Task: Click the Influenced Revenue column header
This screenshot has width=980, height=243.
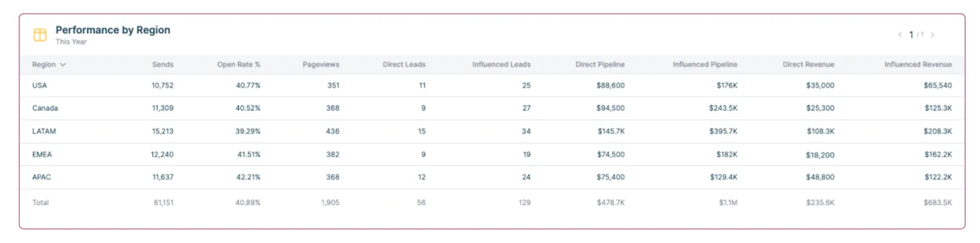Action: pyautogui.click(x=918, y=64)
